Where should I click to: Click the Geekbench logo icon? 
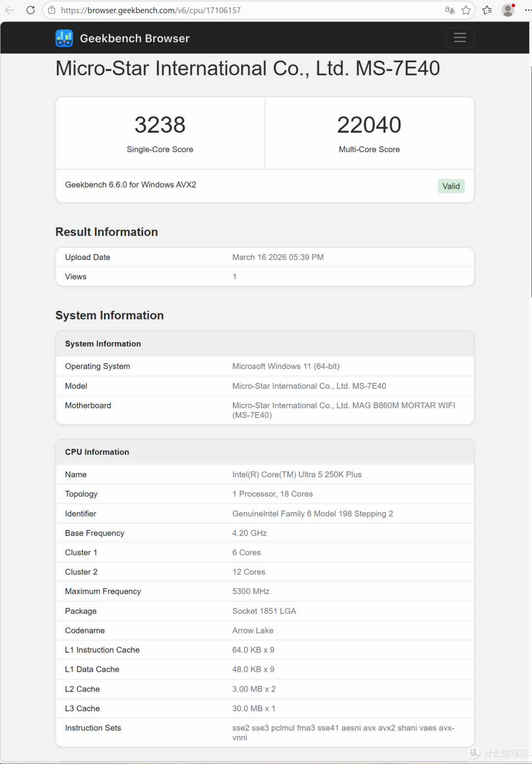click(x=64, y=38)
